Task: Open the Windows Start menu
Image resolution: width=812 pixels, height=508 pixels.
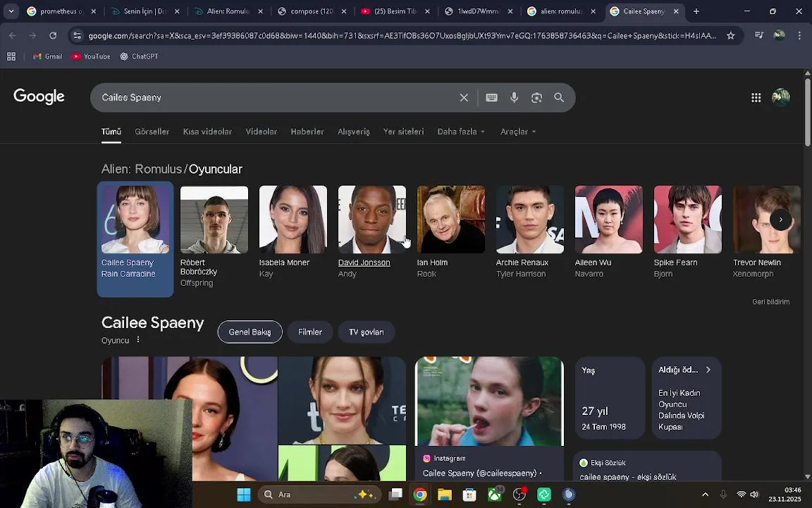Action: (x=243, y=495)
